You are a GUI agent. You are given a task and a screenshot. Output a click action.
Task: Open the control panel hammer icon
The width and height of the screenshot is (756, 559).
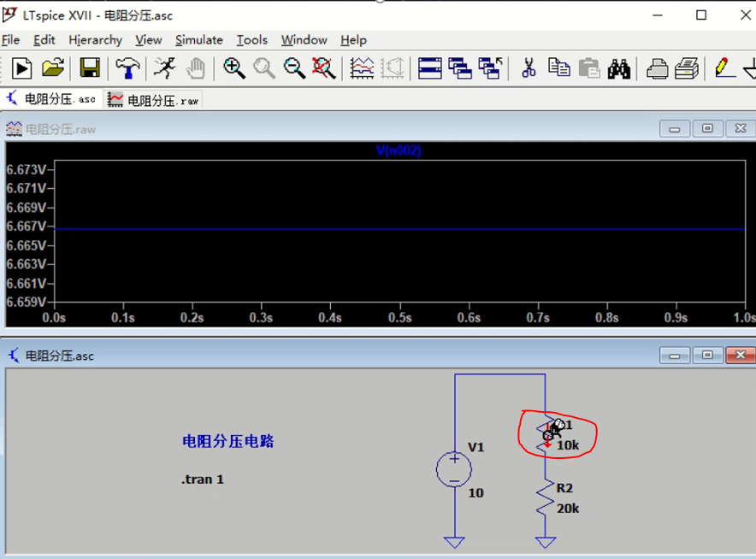pos(128,68)
